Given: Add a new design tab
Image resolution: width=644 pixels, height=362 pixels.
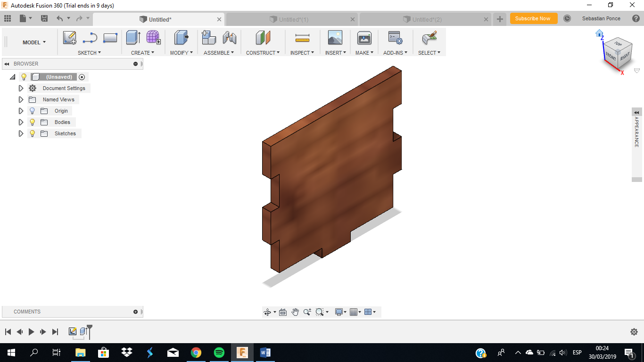Looking at the screenshot, I should pos(500,19).
